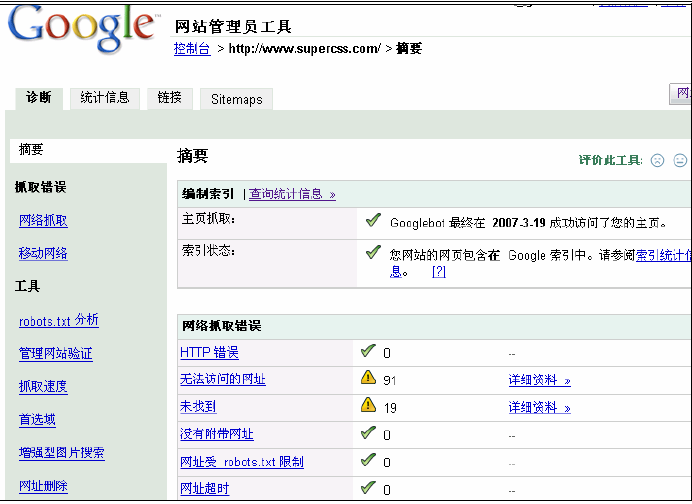The image size is (692, 504).
Task: Click warning triangle in 无法访问的网址 row
Action: (x=368, y=378)
